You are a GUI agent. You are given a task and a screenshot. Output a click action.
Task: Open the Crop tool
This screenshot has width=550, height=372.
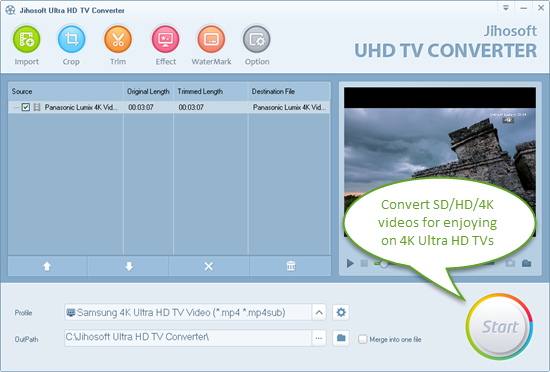(71, 39)
